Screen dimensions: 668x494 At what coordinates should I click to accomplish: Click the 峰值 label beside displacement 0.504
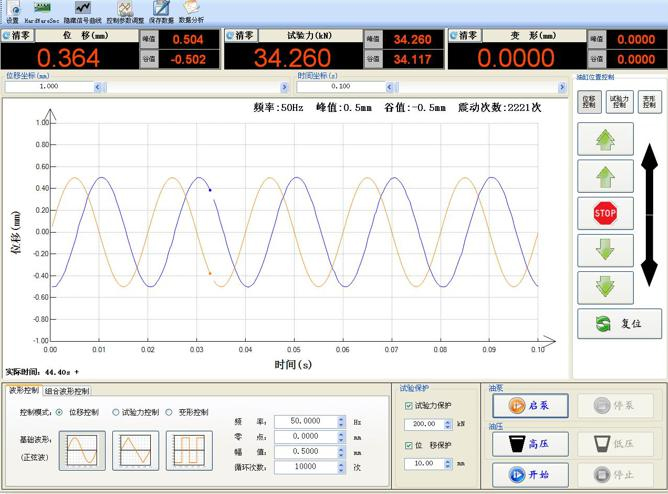[149, 39]
